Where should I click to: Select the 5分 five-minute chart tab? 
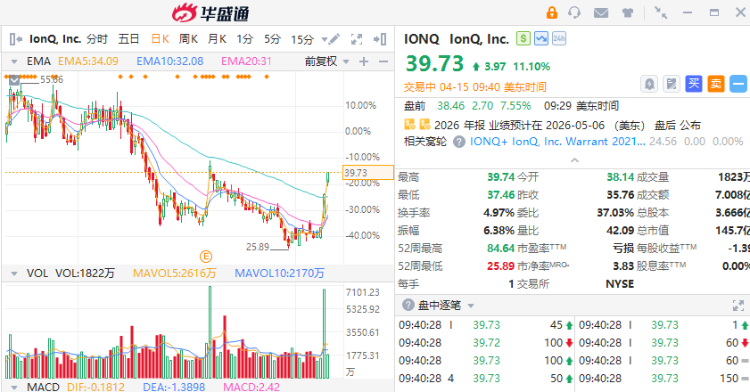273,39
